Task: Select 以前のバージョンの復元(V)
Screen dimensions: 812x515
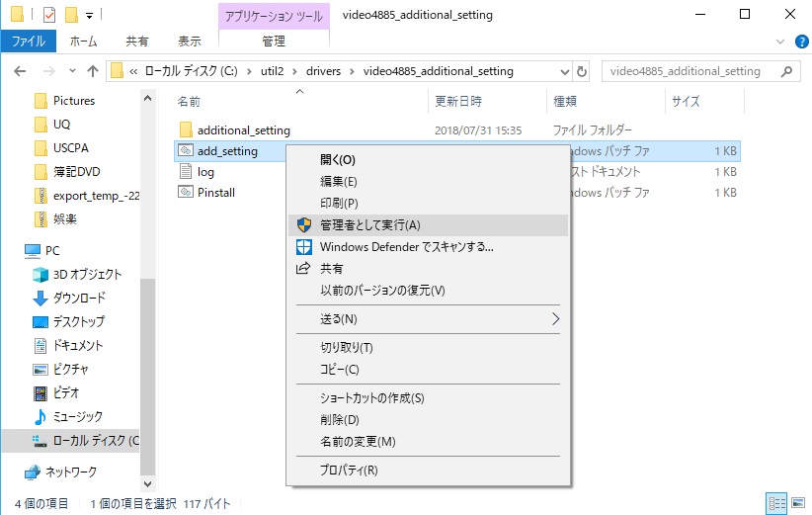Action: click(x=428, y=291)
